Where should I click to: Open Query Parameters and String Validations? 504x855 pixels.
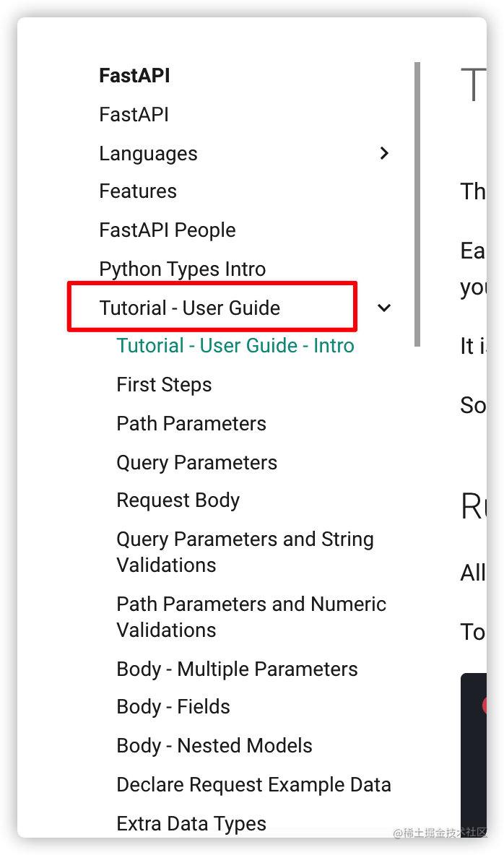pyautogui.click(x=245, y=552)
